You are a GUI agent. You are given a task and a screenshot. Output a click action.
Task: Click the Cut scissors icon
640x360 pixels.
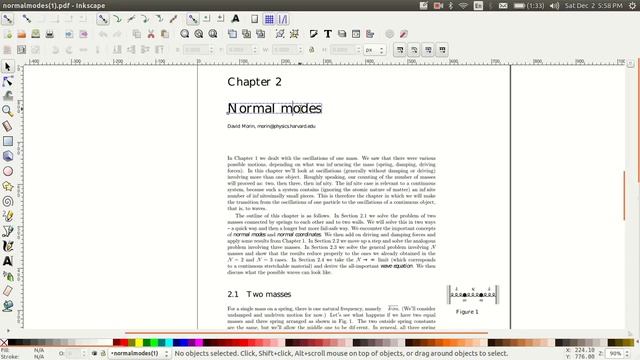151,34
